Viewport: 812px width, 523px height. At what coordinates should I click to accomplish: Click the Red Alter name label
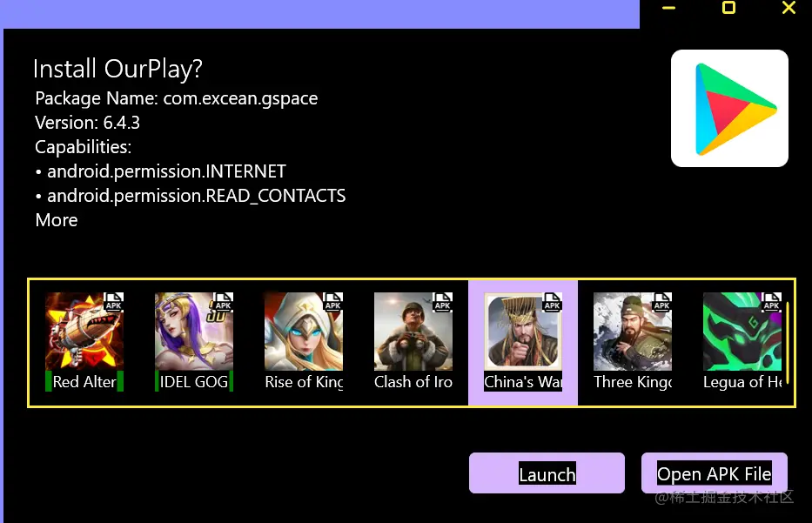click(84, 382)
